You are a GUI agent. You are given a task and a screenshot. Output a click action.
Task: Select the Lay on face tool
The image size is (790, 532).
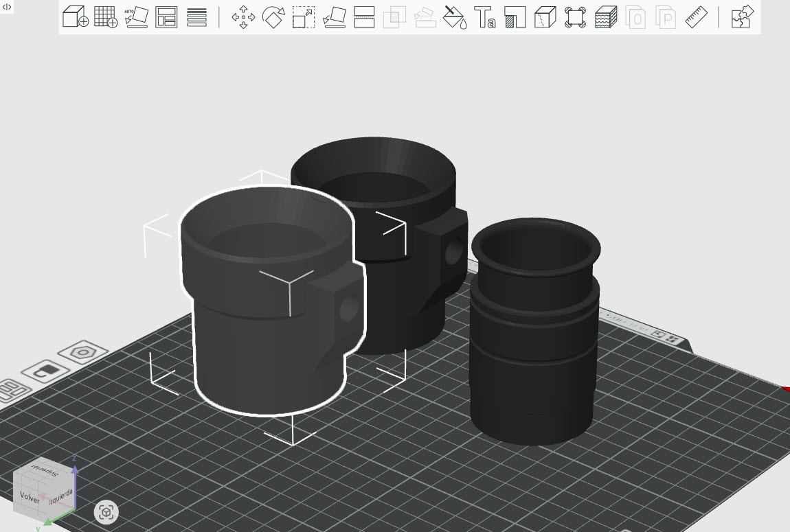click(334, 17)
